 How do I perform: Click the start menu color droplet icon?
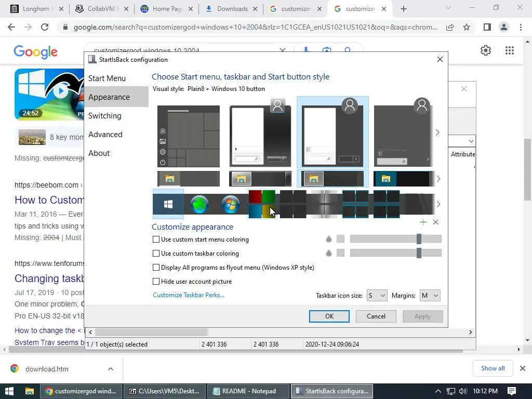pyautogui.click(x=328, y=239)
